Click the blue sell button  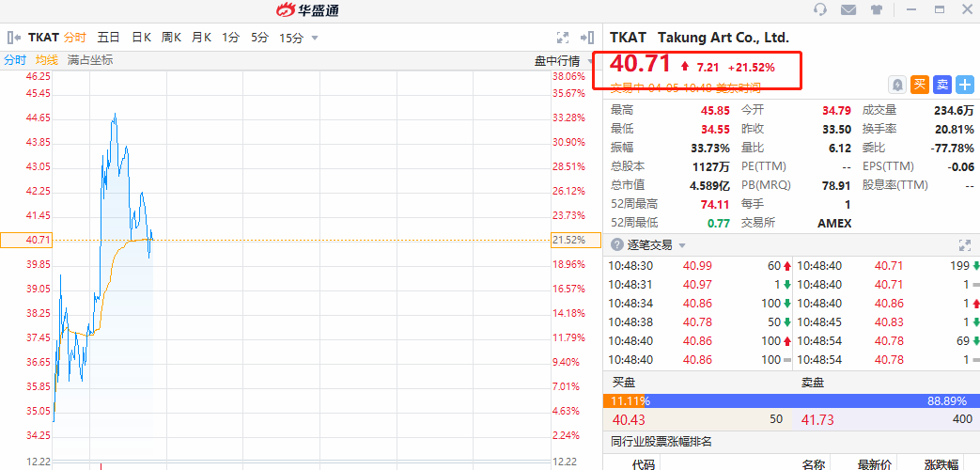point(941,85)
